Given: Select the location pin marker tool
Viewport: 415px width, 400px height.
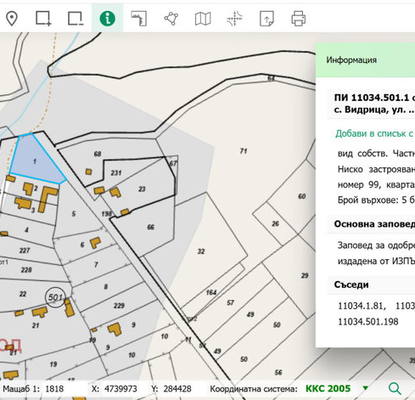Looking at the screenshot, I should [12, 18].
